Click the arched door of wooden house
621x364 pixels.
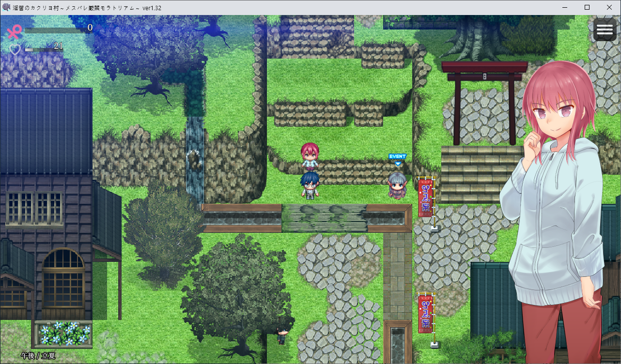tap(63, 285)
